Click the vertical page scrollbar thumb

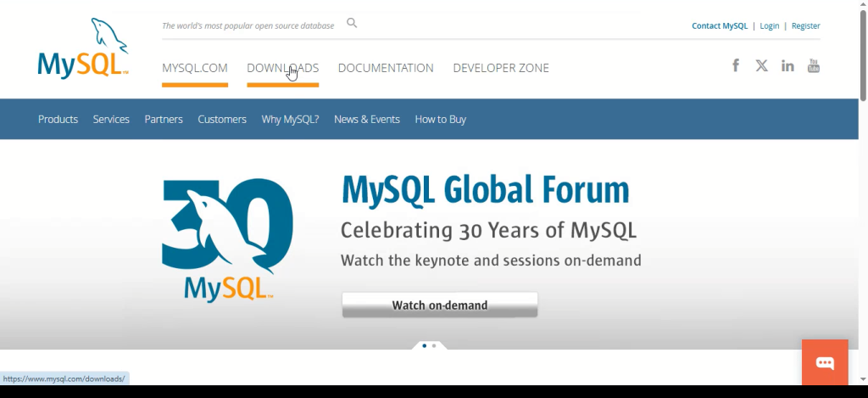point(863,55)
